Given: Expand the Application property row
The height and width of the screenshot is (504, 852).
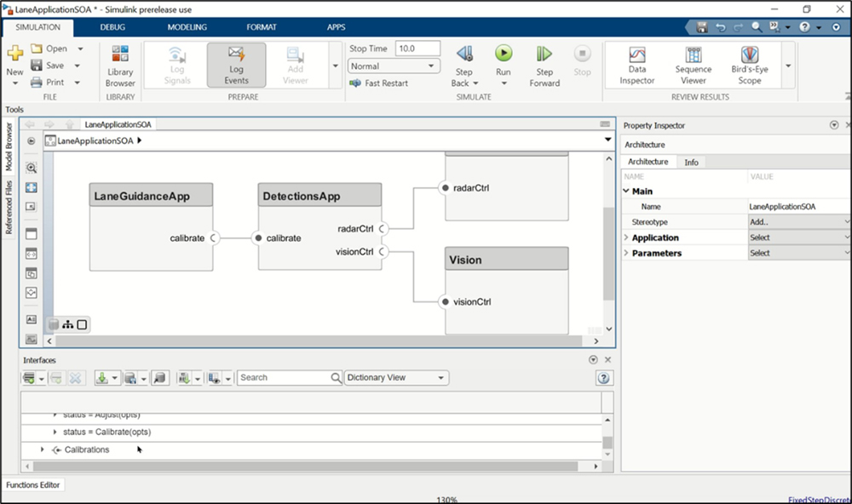Looking at the screenshot, I should tap(626, 238).
